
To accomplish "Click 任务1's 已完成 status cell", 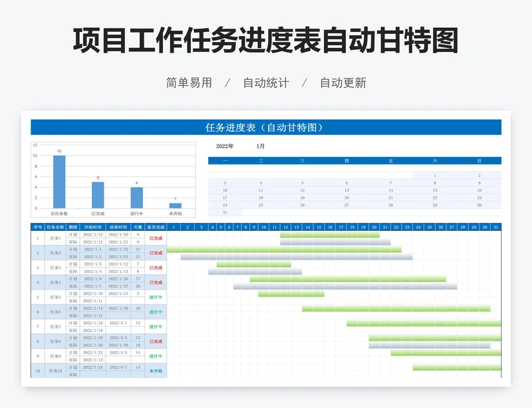I will (x=156, y=238).
